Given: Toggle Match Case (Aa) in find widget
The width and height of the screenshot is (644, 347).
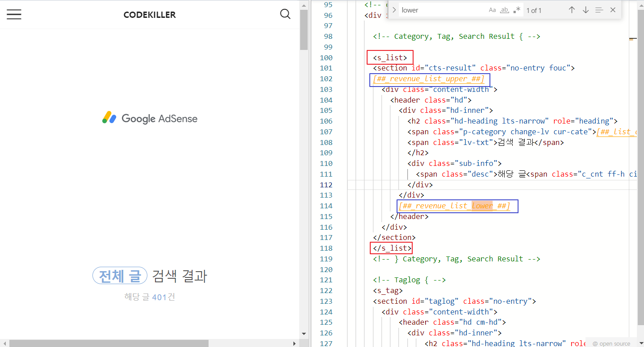Looking at the screenshot, I should pos(492,10).
